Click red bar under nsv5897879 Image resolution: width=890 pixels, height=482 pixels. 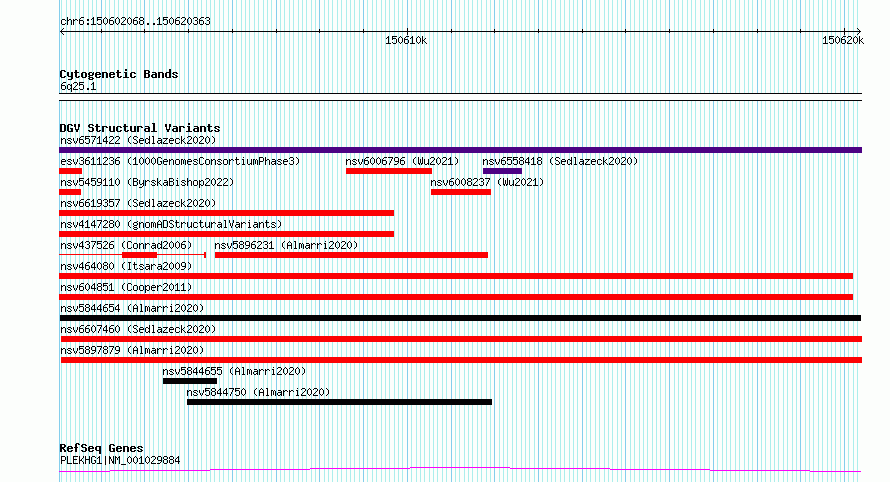[x=461, y=360]
